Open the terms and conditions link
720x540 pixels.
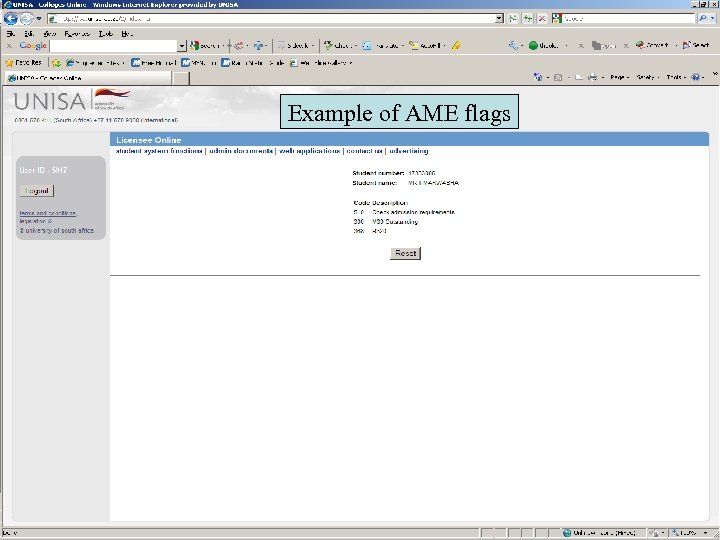pyautogui.click(x=48, y=213)
